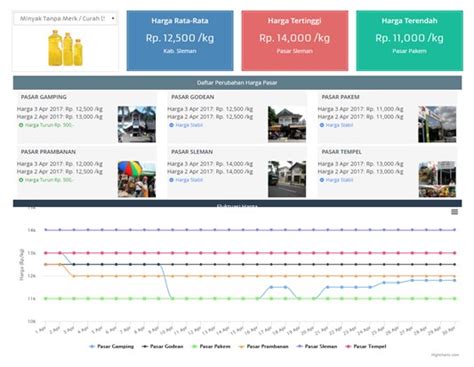Click the Harga (Rp/kg) y-axis title
474x367 pixels.
pos(22,264)
